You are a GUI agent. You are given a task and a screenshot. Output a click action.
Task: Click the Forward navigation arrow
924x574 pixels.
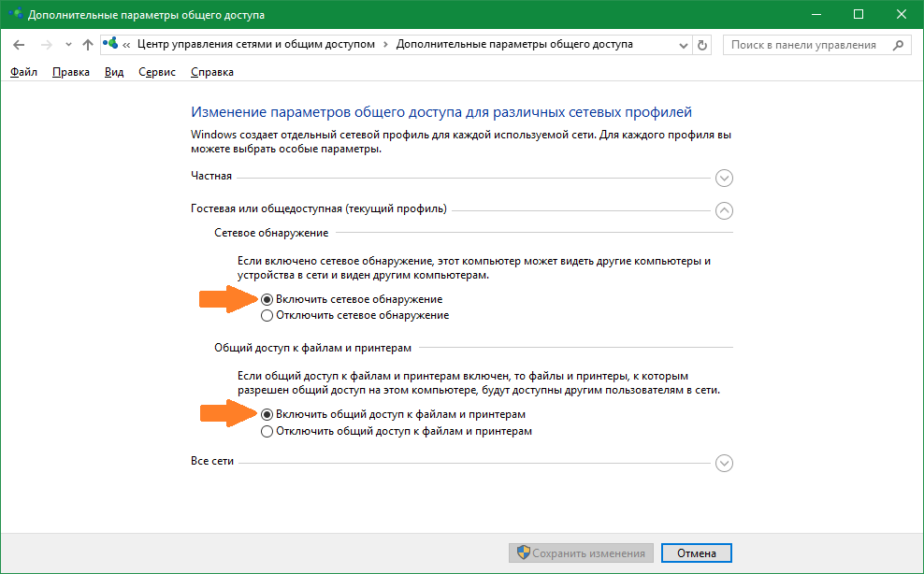[x=45, y=45]
